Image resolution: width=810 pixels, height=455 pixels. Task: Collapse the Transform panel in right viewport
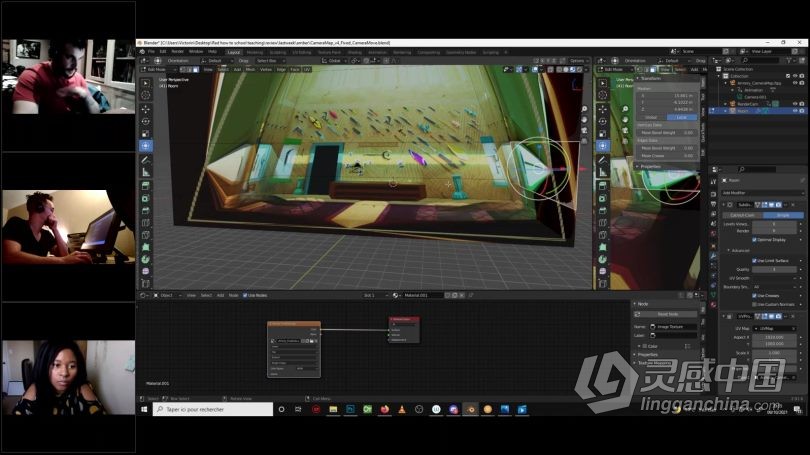[650, 79]
